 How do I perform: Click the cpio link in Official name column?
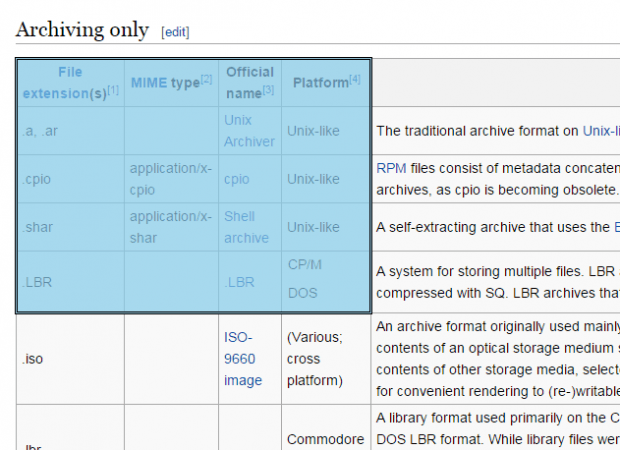point(237,179)
